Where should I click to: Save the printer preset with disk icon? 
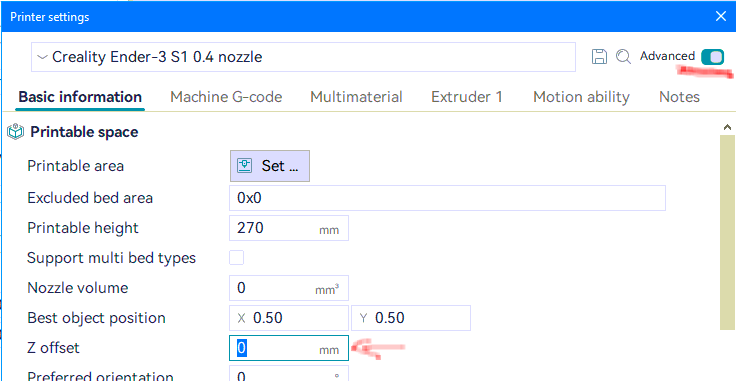click(599, 57)
